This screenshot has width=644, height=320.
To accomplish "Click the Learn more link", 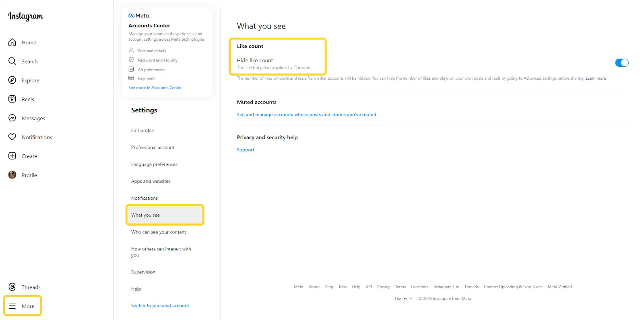I will (x=596, y=78).
